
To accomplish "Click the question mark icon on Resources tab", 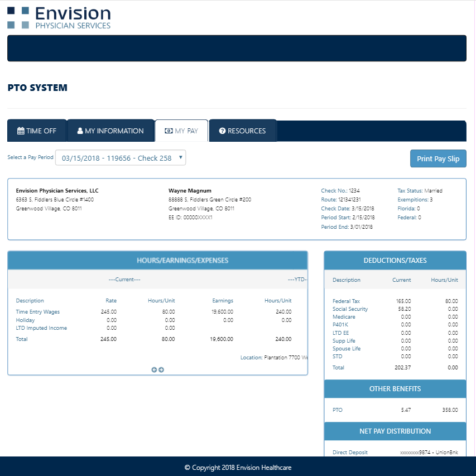I will (222, 131).
